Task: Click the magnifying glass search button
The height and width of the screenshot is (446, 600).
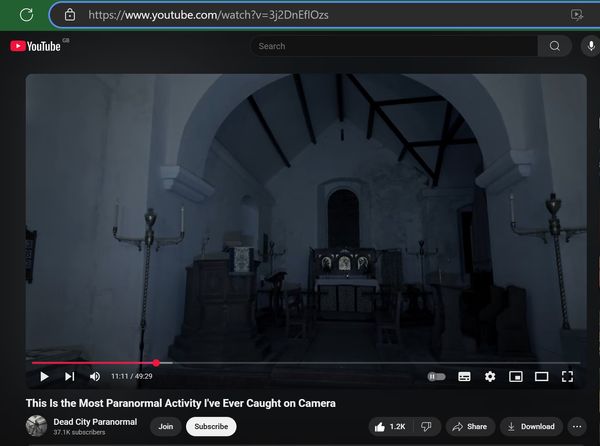Action: point(554,46)
